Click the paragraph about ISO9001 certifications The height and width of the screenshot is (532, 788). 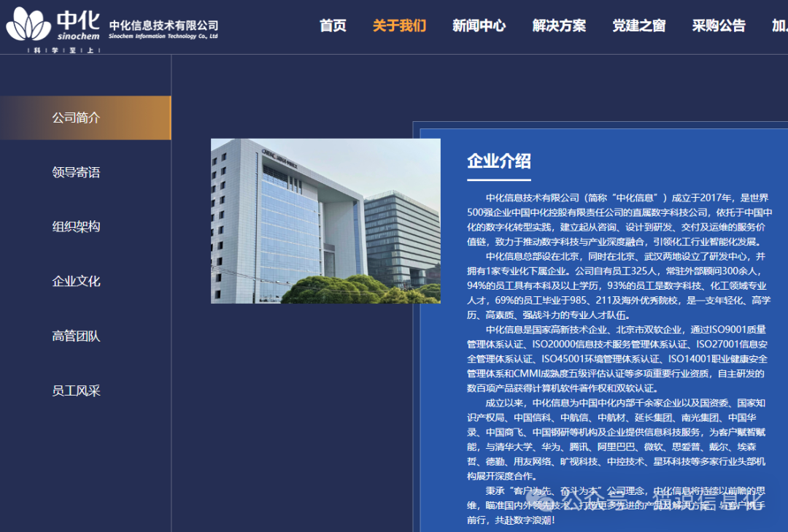(617, 358)
